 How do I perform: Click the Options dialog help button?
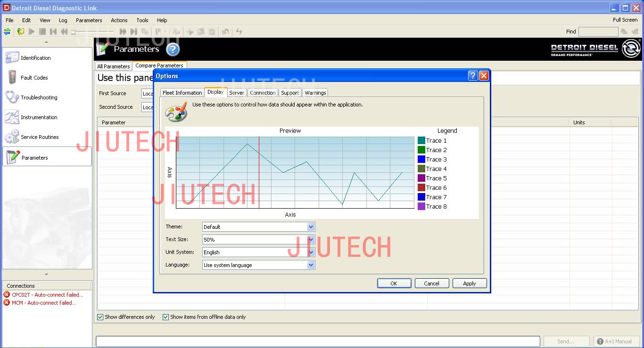(x=473, y=76)
